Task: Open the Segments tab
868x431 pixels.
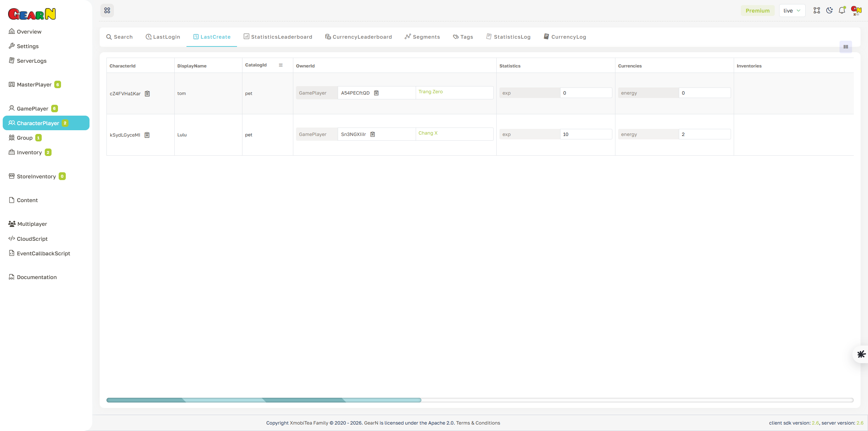Action: tap(422, 37)
